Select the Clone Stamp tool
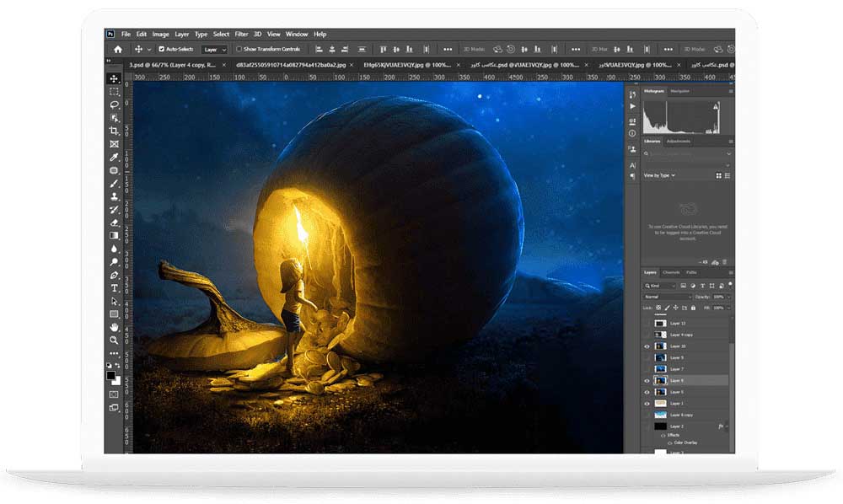The height and width of the screenshot is (504, 843). 114,196
